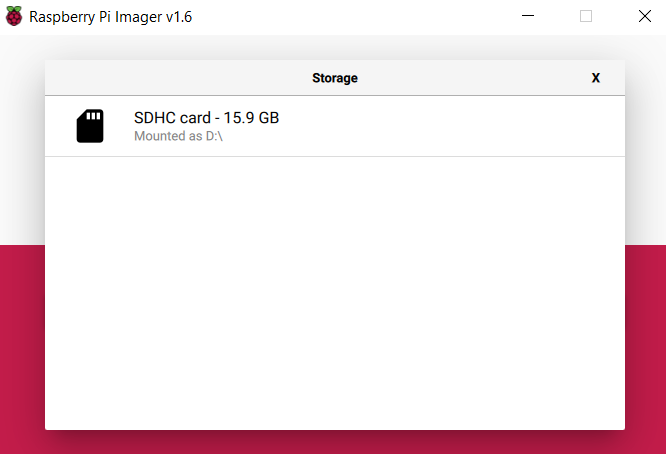The image size is (666, 454).
Task: Minimize the Raspberry Pi Imager window
Action: pyautogui.click(x=528, y=17)
